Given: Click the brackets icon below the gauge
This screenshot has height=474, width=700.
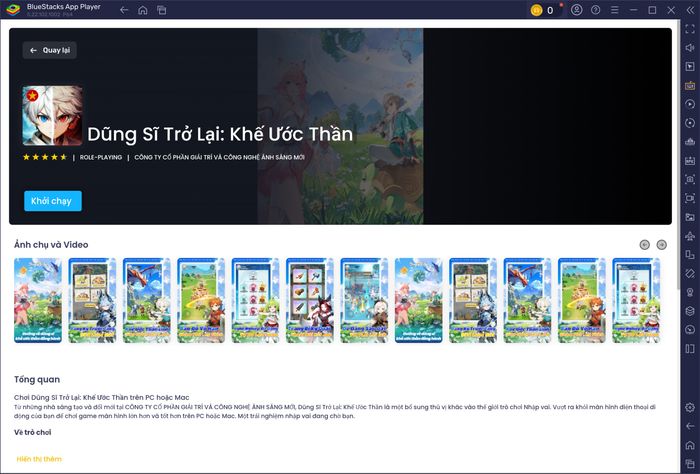Looking at the screenshot, I should coord(690,349).
